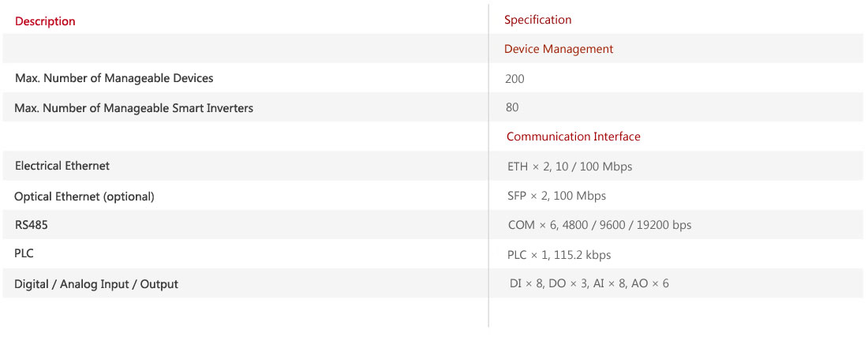This screenshot has width=868, height=337.
Task: Select the PLC row label
Action: click(x=24, y=253)
